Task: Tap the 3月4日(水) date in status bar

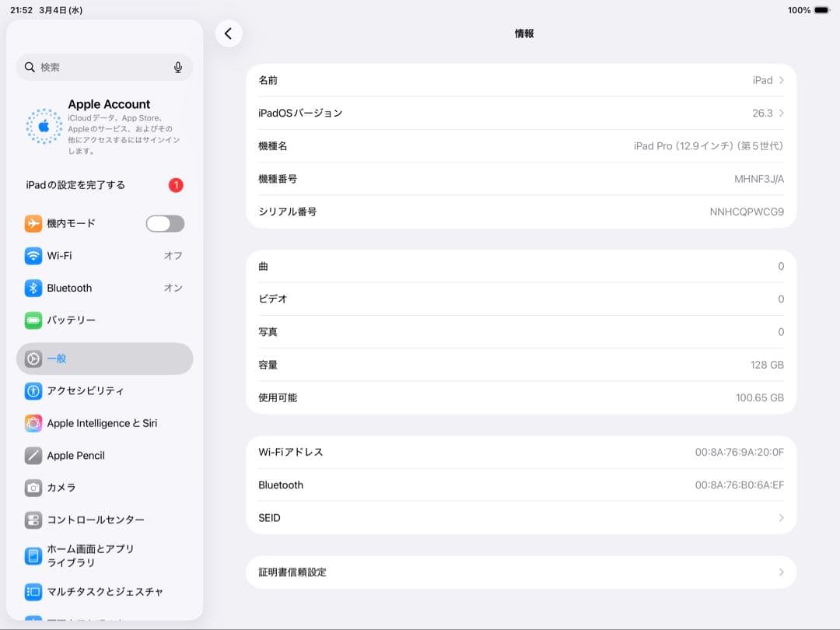Action: click(x=61, y=10)
